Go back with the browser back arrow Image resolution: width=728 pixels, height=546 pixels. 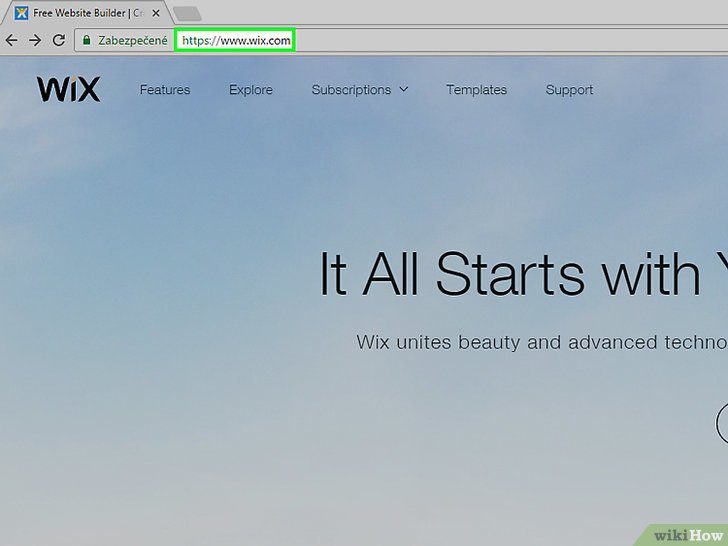[x=12, y=40]
